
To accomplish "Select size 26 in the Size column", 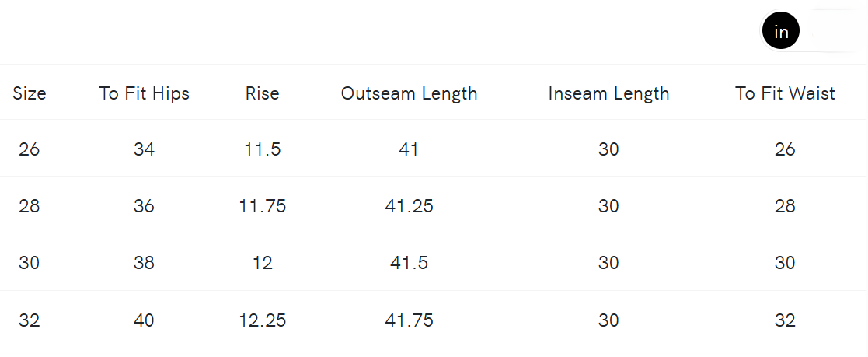I will tap(30, 149).
